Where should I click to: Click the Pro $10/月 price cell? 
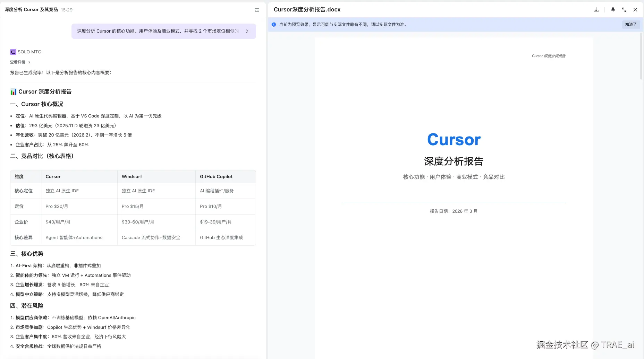[x=211, y=207]
